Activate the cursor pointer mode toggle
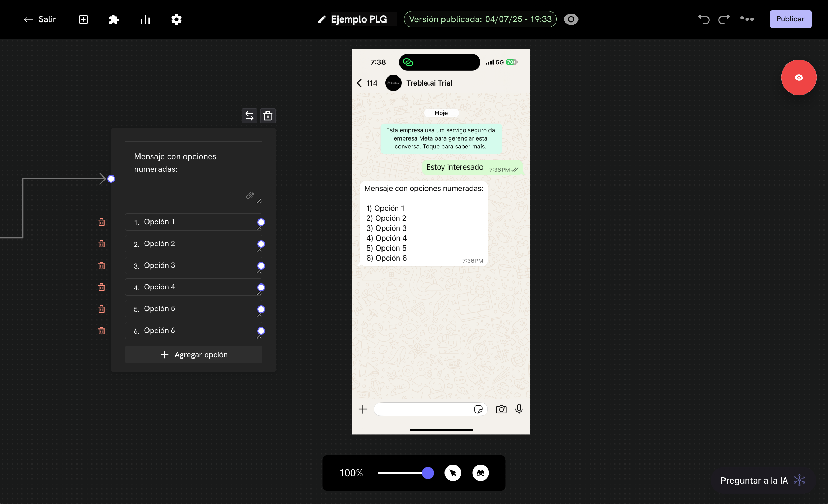 click(x=453, y=473)
